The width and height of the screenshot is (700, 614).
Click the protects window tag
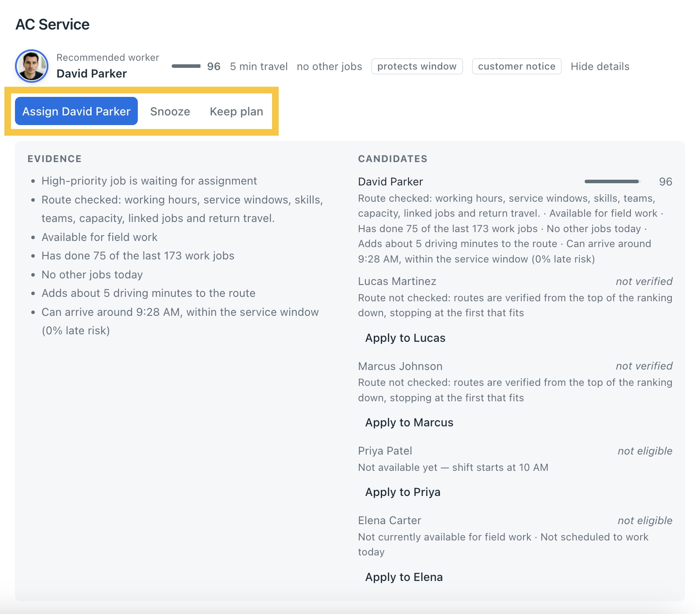[417, 67]
